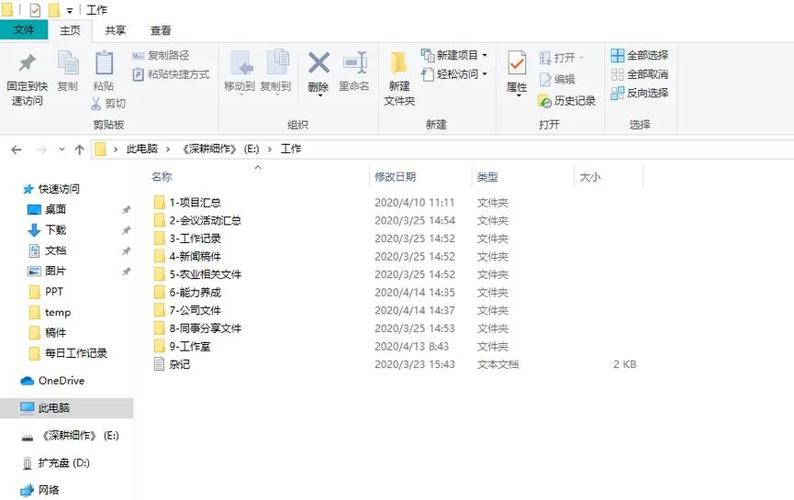
Task: Click the Pin to Quick Access icon
Action: [x=27, y=64]
